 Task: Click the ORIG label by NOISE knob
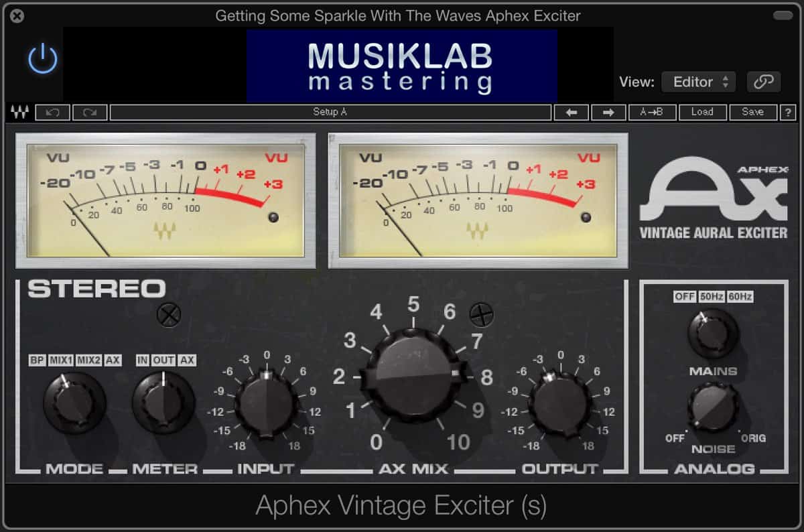(x=753, y=438)
